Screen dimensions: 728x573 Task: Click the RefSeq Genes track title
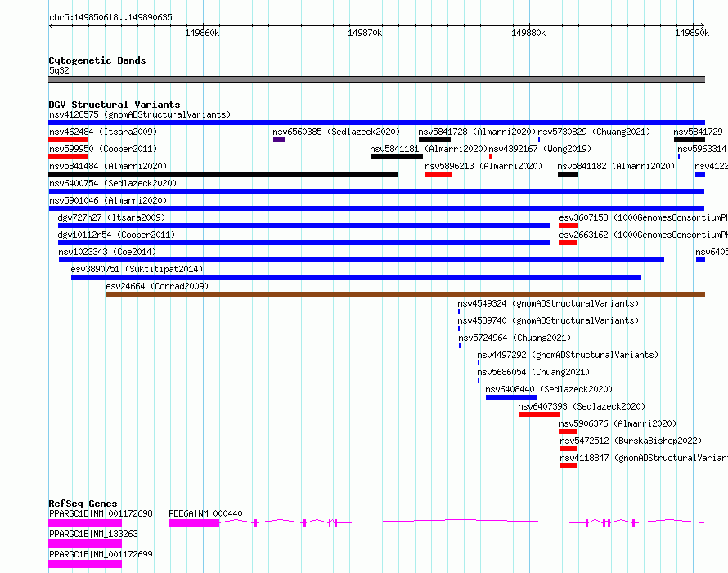click(x=83, y=504)
